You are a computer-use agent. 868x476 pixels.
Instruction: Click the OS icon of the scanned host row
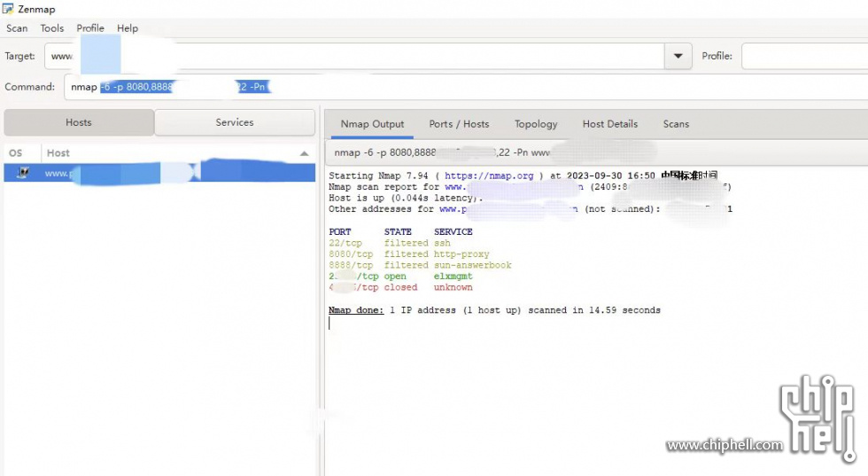[x=22, y=173]
